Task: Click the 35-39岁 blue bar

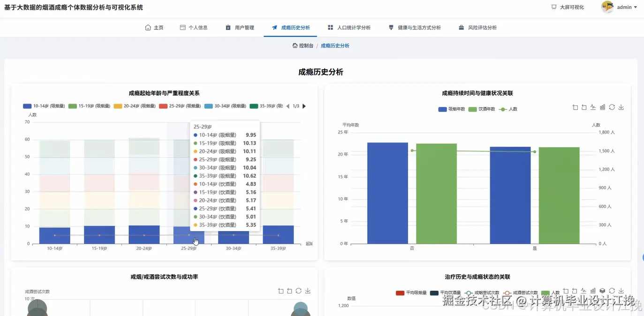Action: coord(278,235)
